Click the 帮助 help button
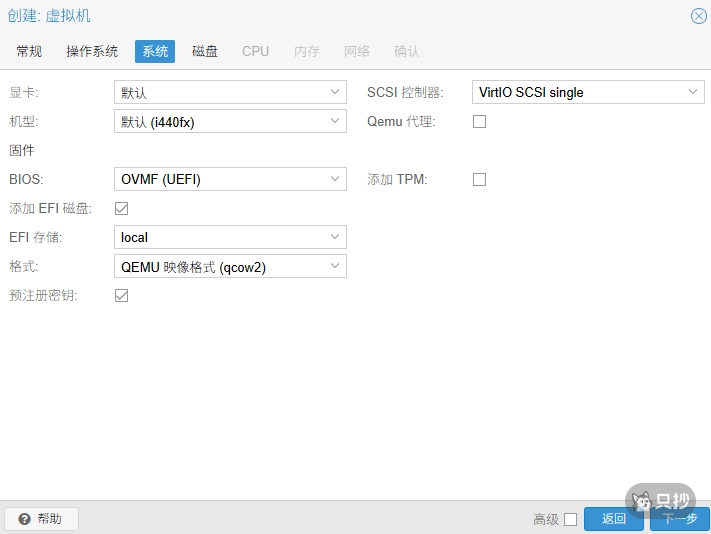The height and width of the screenshot is (534, 711). tap(41, 519)
